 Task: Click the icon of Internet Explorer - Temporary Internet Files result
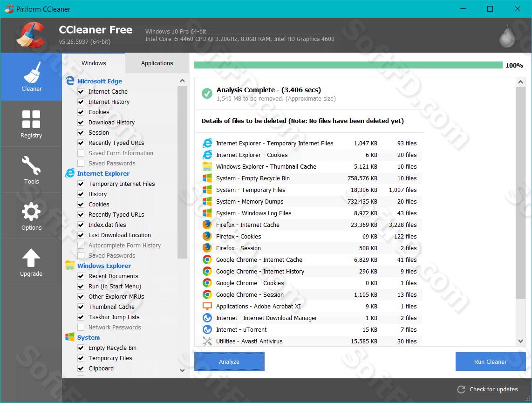click(x=207, y=143)
